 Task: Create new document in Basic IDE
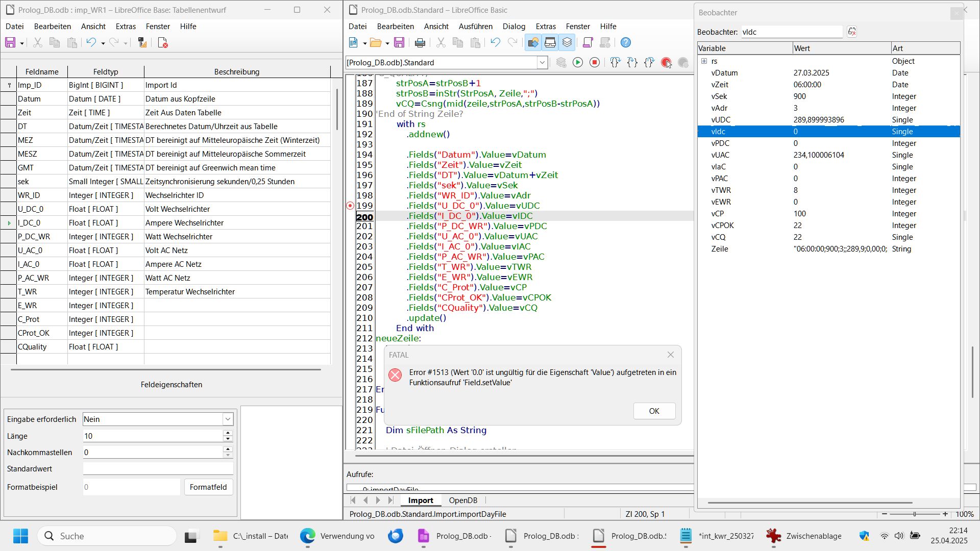tap(353, 43)
